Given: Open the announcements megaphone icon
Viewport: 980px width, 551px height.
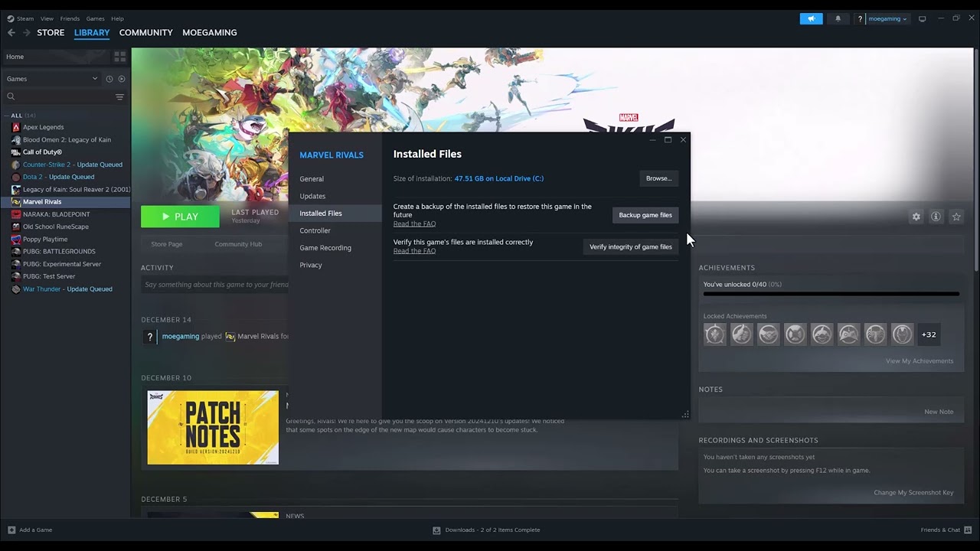Looking at the screenshot, I should [x=811, y=18].
